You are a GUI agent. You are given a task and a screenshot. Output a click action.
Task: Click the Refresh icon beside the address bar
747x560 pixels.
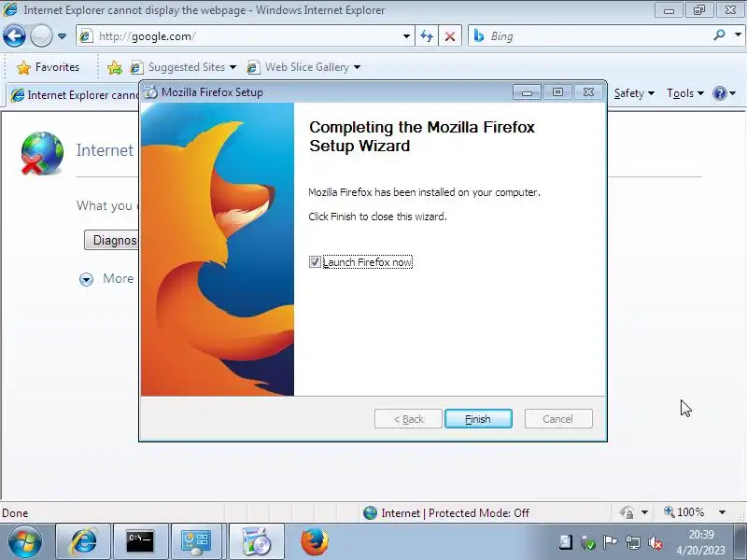click(427, 36)
